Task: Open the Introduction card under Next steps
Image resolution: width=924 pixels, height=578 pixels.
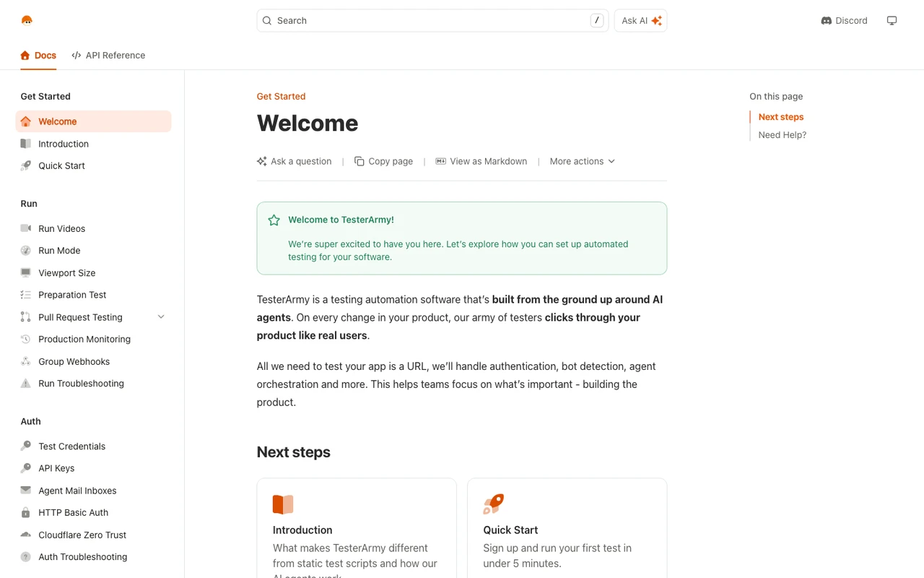Action: click(357, 528)
